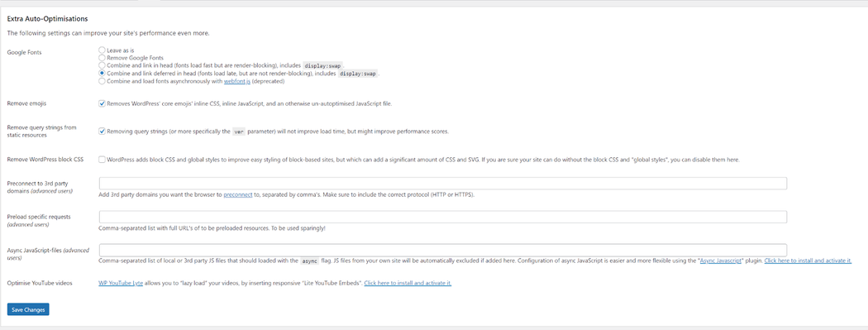Save Changes to the settings
Image resolution: width=868 pixels, height=330 pixels.
(28, 309)
